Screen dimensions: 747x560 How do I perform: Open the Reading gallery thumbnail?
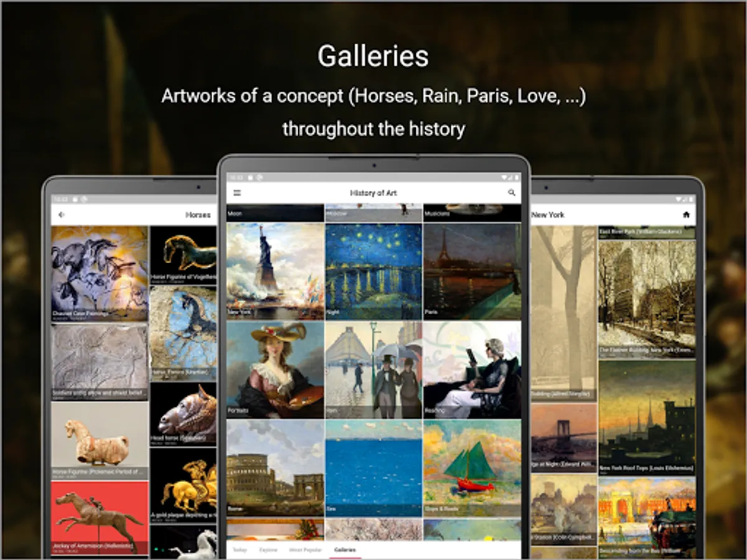[472, 370]
